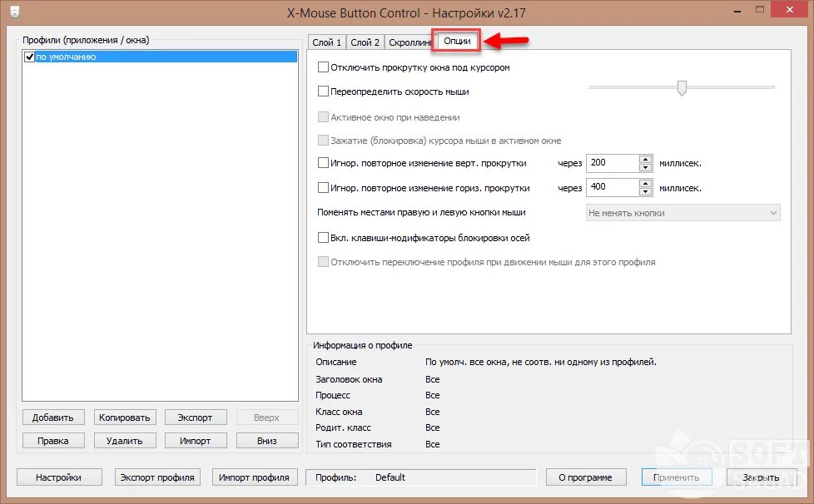Screen dimensions: 814x504
Task: Click the 'Закрыть' button
Action: (761, 477)
